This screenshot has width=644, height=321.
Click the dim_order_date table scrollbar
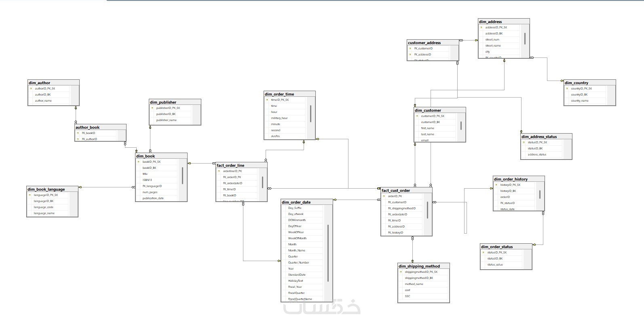click(328, 253)
